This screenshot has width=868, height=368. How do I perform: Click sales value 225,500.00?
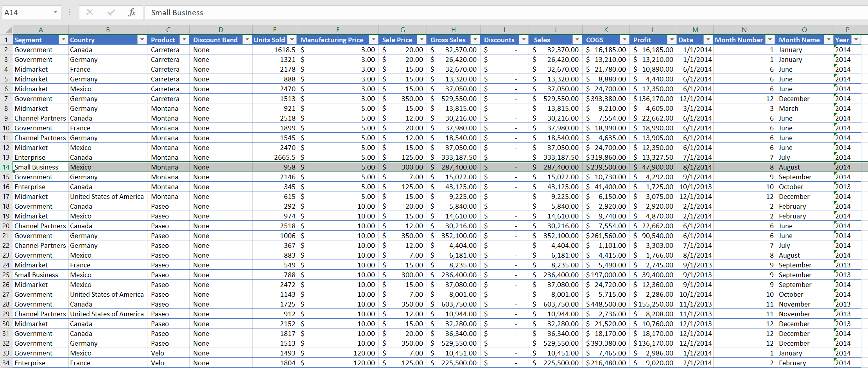[561, 363]
